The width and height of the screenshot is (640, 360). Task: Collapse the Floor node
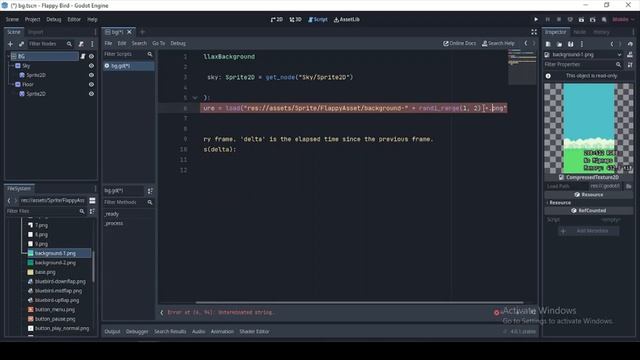12,84
